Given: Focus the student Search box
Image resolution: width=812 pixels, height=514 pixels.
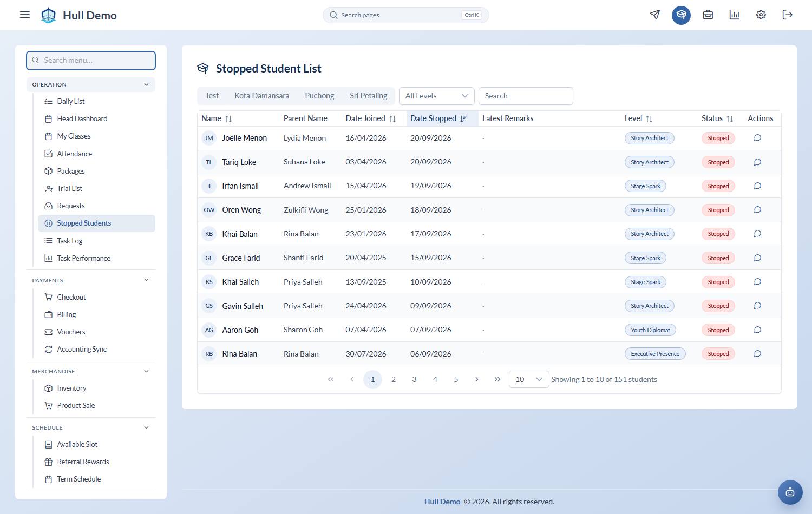Looking at the screenshot, I should point(526,96).
